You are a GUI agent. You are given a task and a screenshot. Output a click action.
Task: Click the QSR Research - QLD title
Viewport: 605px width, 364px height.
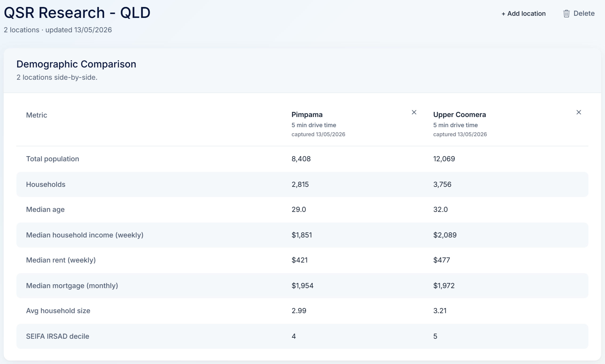click(x=77, y=13)
